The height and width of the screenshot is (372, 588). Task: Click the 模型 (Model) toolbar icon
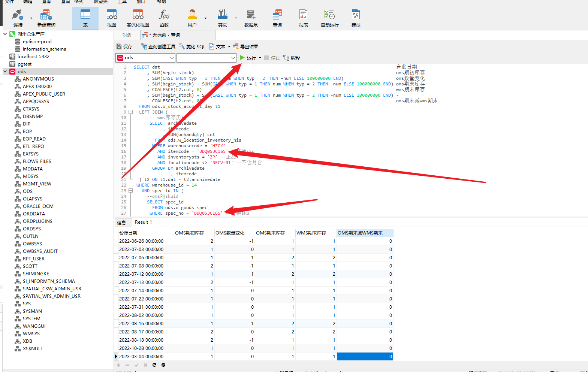pyautogui.click(x=356, y=18)
